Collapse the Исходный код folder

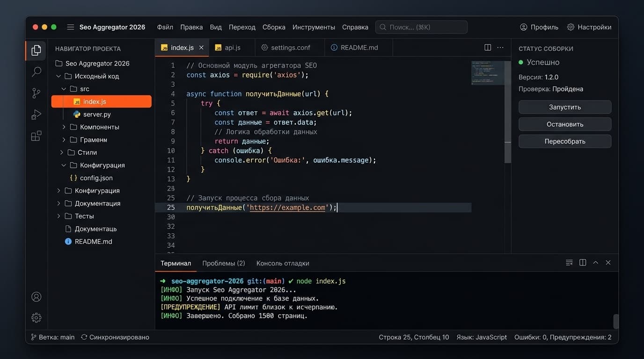coord(59,76)
